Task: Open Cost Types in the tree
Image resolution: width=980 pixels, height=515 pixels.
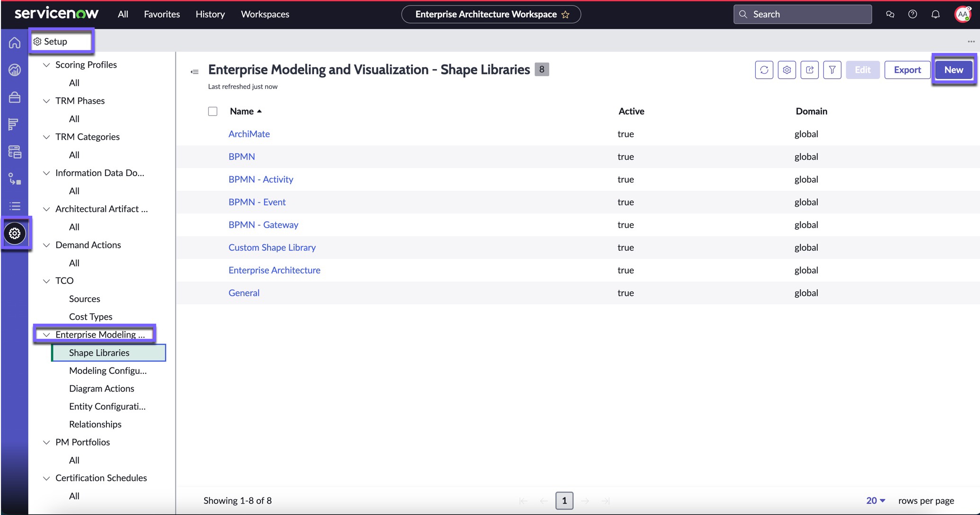Action: coord(90,317)
